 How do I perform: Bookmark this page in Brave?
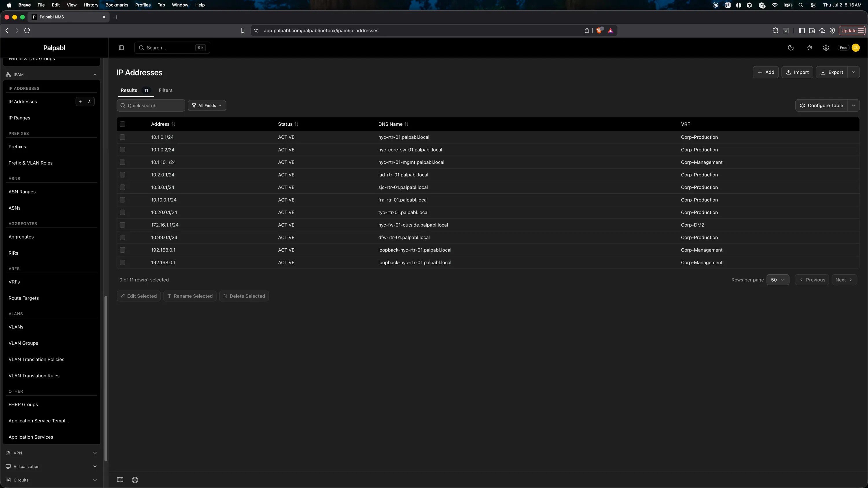[243, 30]
